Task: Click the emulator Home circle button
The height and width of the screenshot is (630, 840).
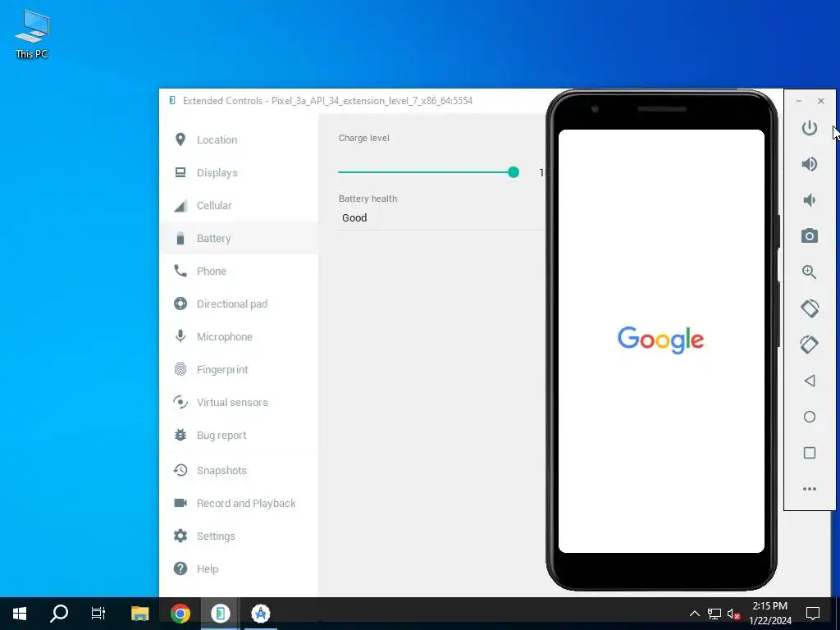Action: (x=810, y=417)
